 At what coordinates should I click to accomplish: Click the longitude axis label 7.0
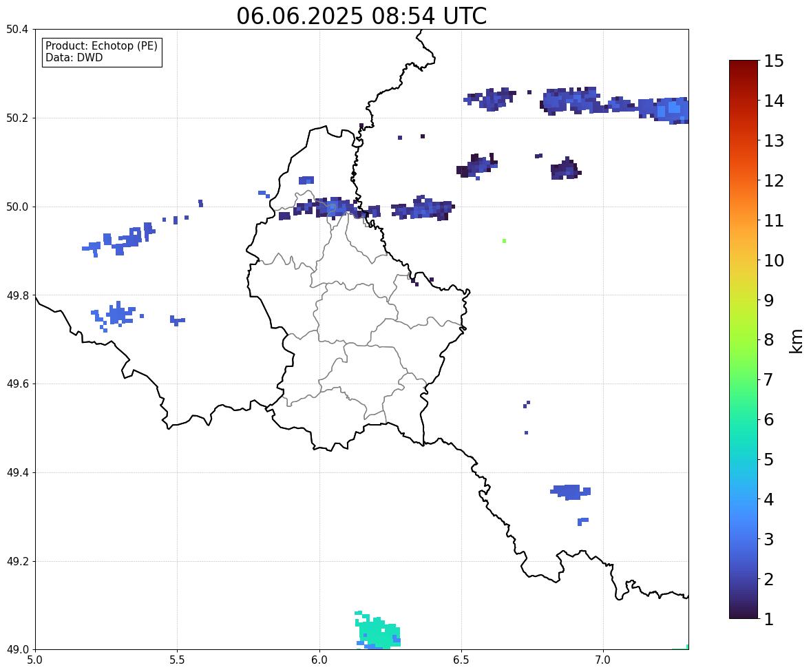coord(603,660)
